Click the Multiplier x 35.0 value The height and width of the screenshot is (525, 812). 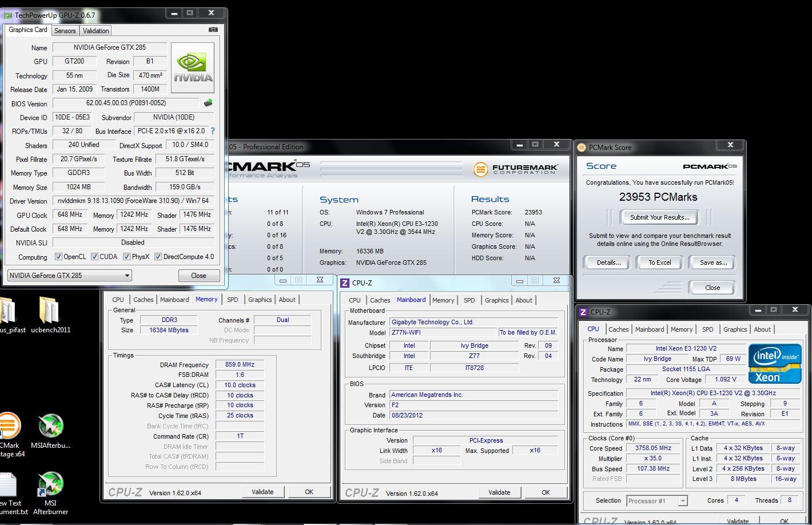pos(653,458)
